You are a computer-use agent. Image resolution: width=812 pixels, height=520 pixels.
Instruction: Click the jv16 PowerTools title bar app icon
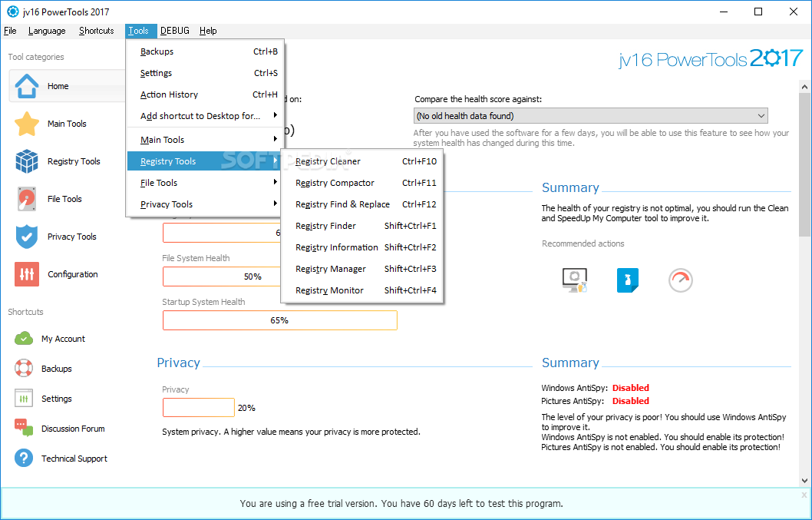pyautogui.click(x=12, y=12)
